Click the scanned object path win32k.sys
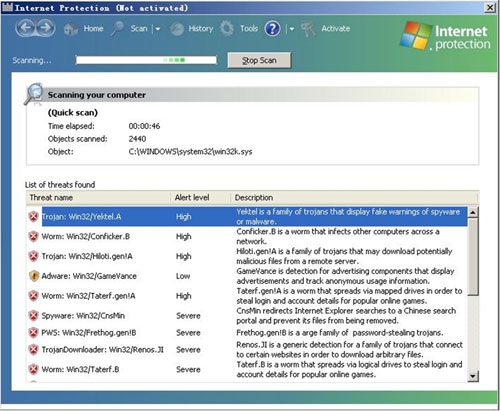Viewport: 500px width, 411px height. pyautogui.click(x=190, y=152)
